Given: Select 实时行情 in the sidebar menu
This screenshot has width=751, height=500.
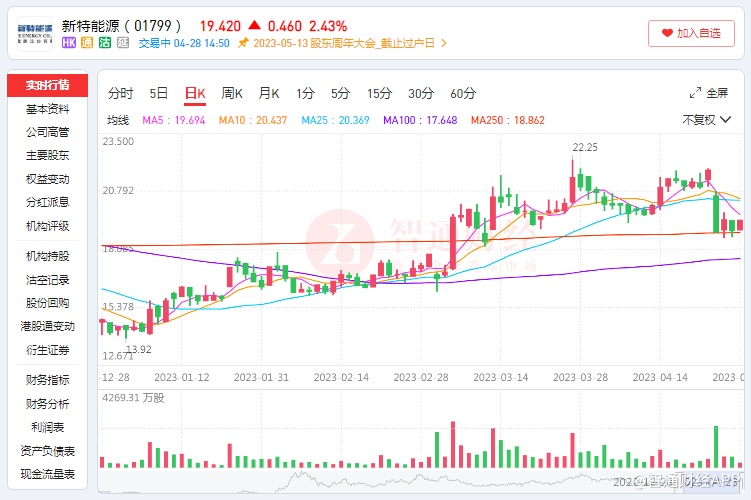Looking at the screenshot, I should point(48,85).
